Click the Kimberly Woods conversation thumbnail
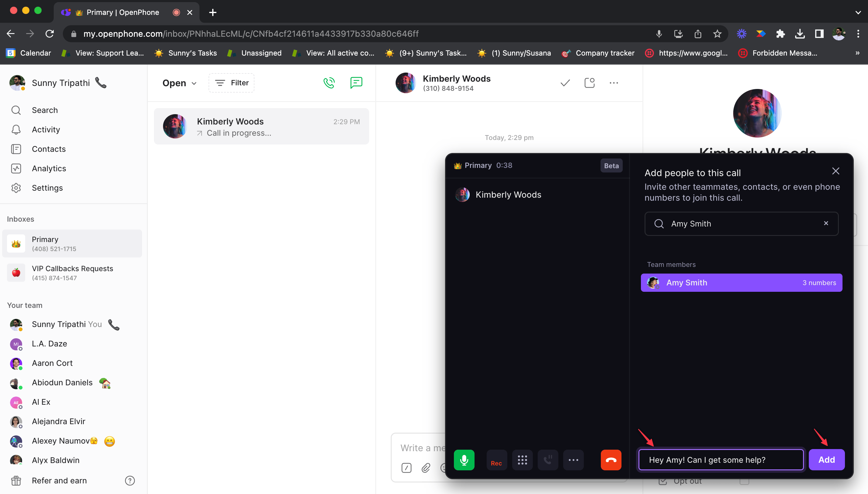The width and height of the screenshot is (868, 494). click(175, 126)
